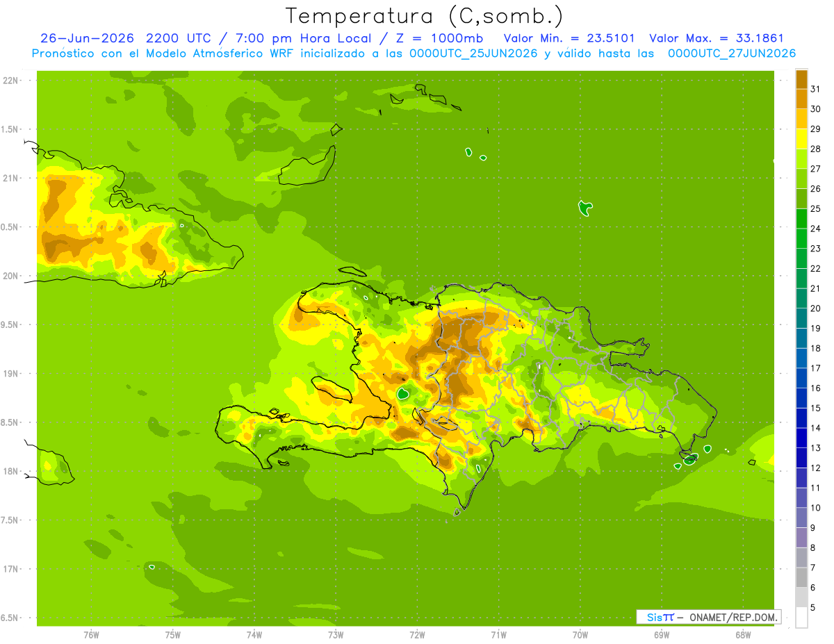This screenshot has width=834, height=644.
Task: Click the teal legend swatch between 19 and 20
Action: click(x=801, y=318)
